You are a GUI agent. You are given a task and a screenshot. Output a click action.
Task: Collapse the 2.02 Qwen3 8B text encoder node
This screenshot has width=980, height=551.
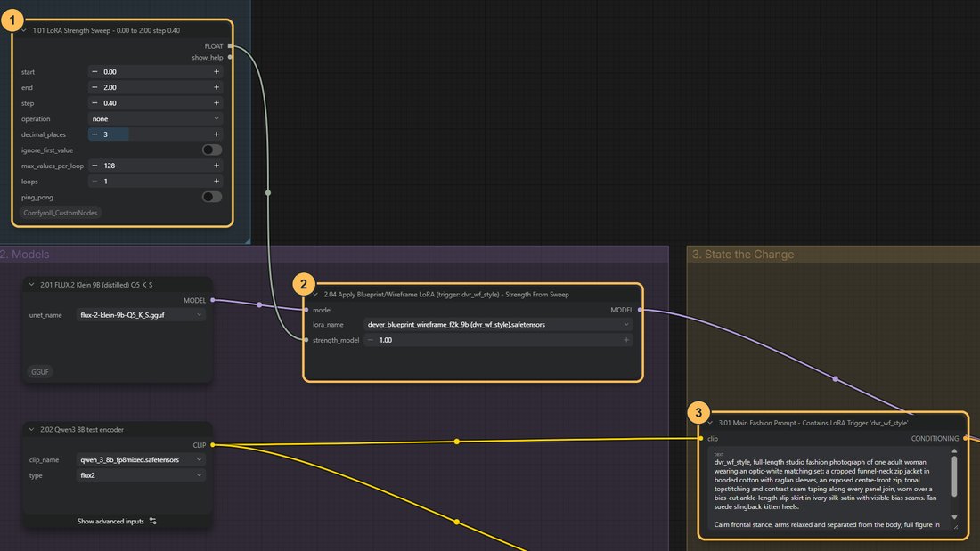click(31, 430)
